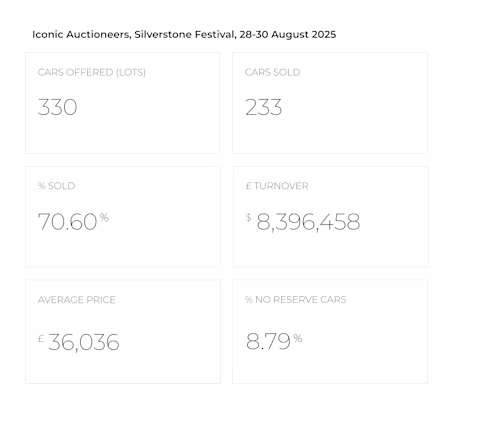Click the 8.79 no reserve value

click(x=268, y=342)
